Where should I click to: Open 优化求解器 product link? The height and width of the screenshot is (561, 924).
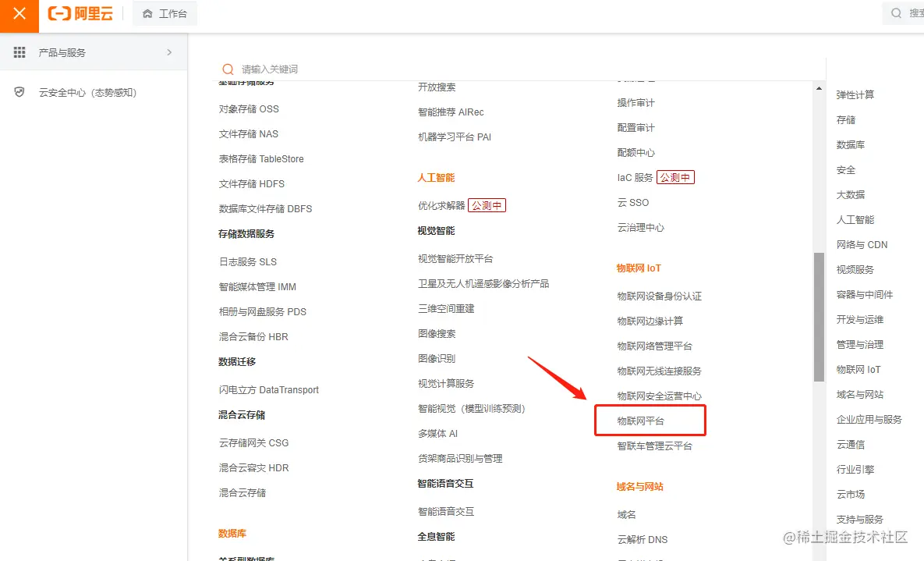pyautogui.click(x=441, y=205)
